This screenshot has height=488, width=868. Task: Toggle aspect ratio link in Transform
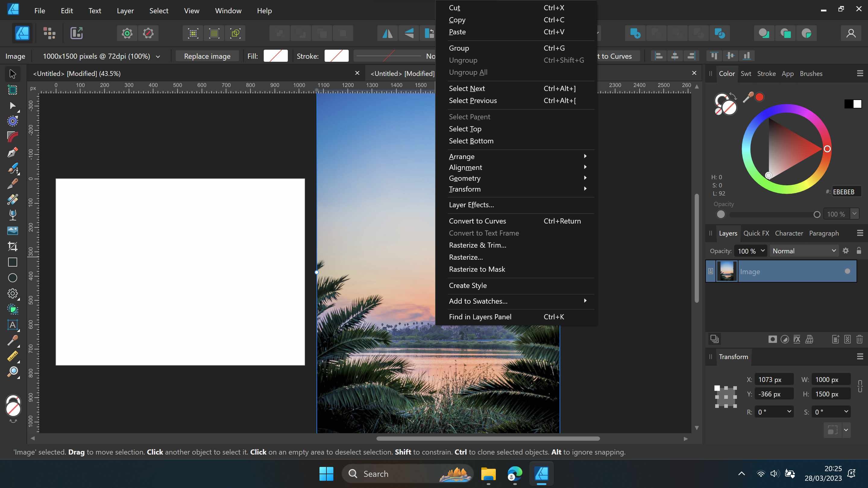[860, 386]
